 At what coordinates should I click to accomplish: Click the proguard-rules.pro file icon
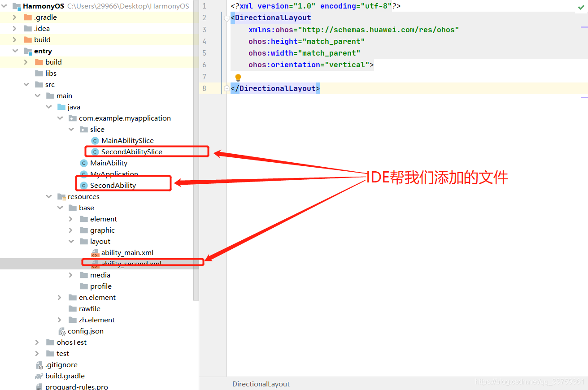point(39,386)
